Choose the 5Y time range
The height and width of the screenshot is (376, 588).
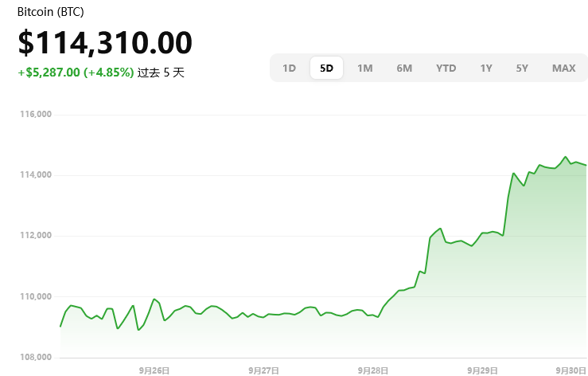(522, 69)
